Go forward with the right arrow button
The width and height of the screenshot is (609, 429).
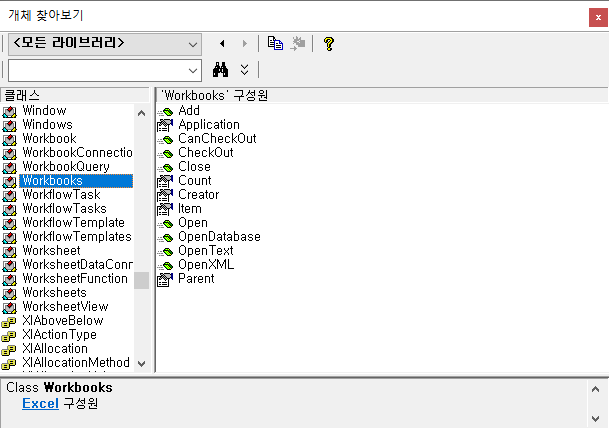click(244, 43)
